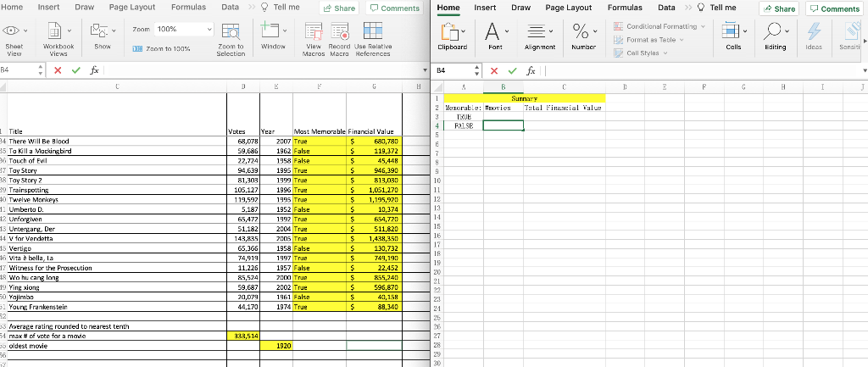Click the Name Box in right window
This screenshot has height=367, width=868.
[x=454, y=71]
